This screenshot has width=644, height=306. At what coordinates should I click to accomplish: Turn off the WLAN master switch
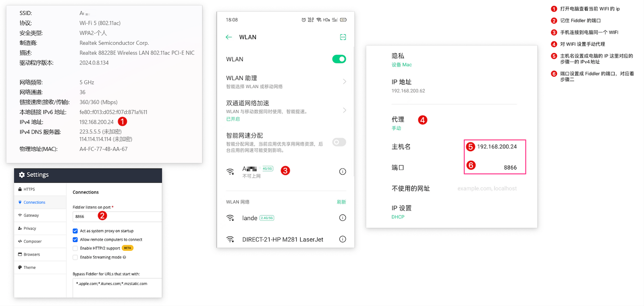(339, 59)
